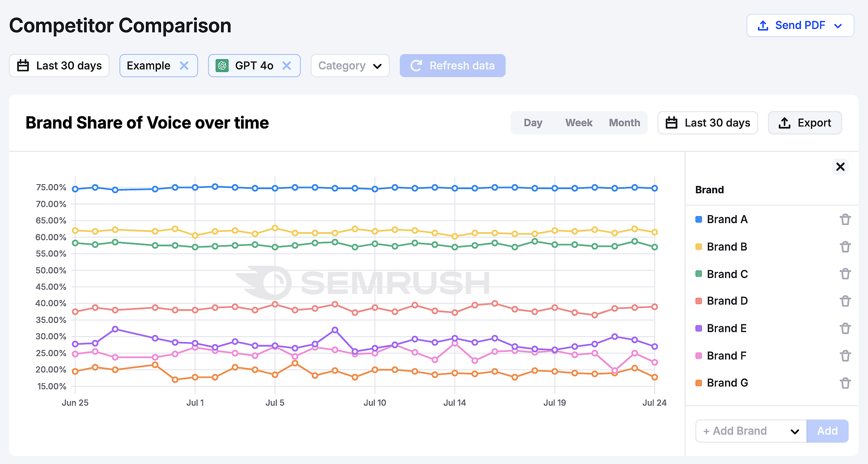Click the trash icon next to Brand D

coord(845,301)
